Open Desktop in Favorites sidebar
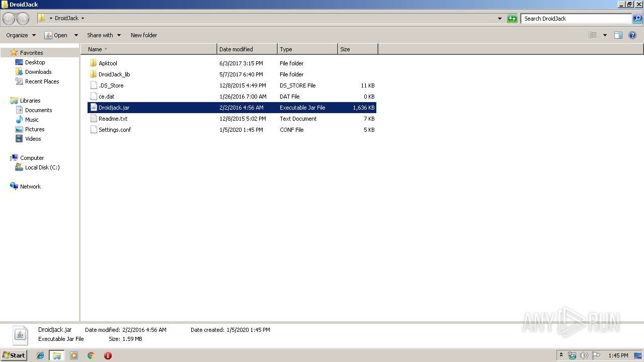This screenshot has height=362, width=644. 35,62
